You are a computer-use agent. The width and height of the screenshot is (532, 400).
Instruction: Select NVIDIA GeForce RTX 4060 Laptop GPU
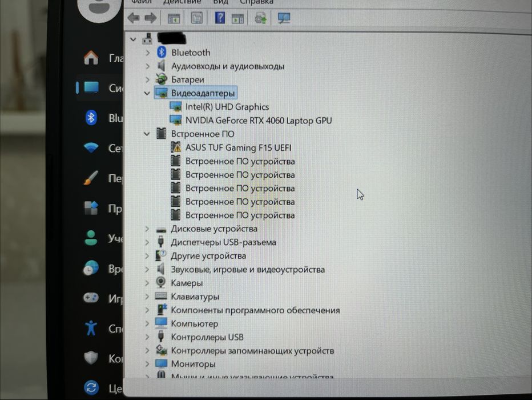[x=259, y=121]
